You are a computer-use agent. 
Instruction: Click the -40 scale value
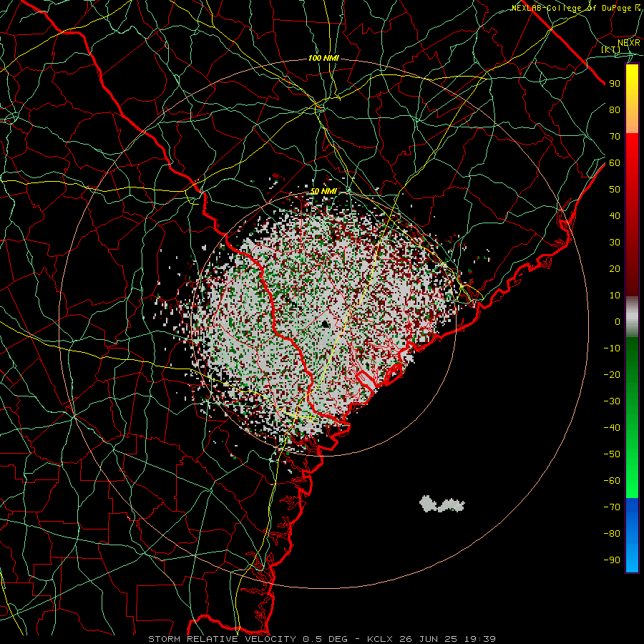click(612, 428)
